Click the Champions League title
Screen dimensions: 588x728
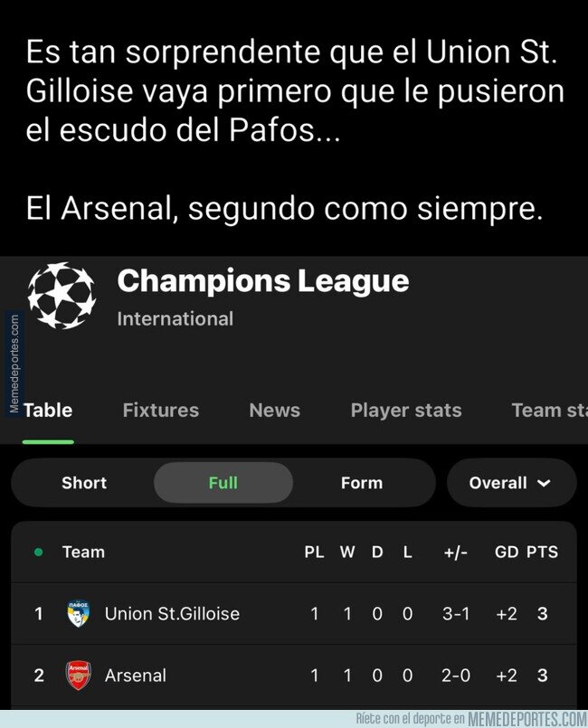coord(262,281)
